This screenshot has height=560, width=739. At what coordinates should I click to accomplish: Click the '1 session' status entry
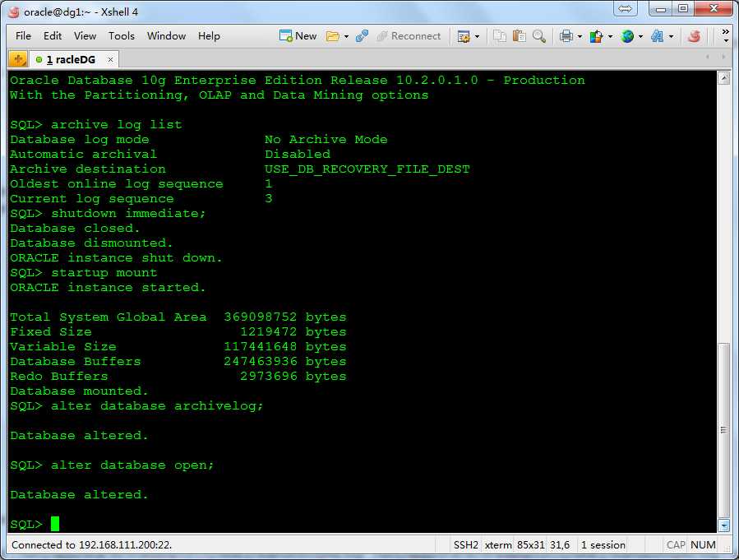603,545
